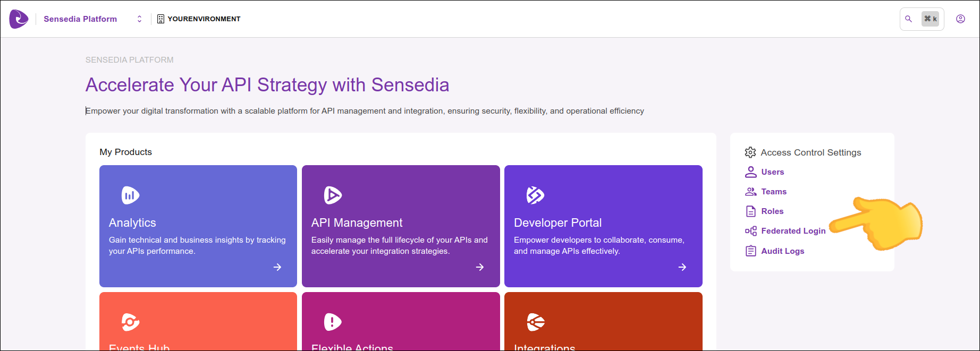This screenshot has width=980, height=351.
Task: Open the Roles link
Action: [772, 211]
